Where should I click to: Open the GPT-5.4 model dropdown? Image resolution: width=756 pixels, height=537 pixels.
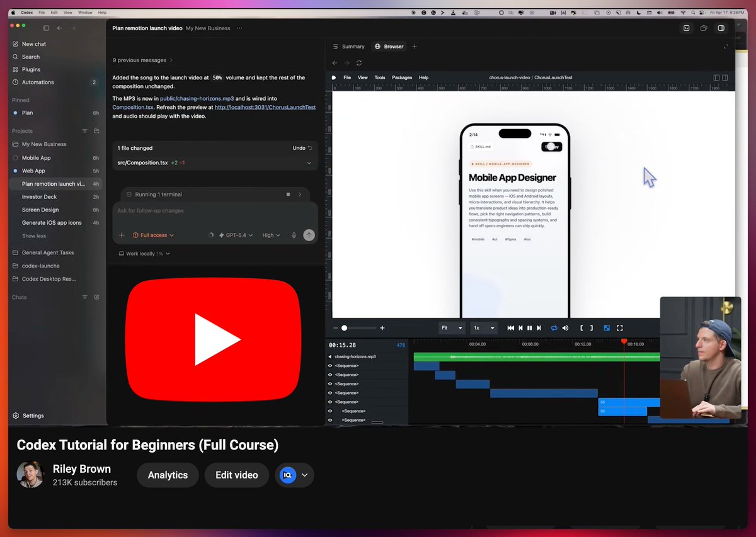click(236, 235)
